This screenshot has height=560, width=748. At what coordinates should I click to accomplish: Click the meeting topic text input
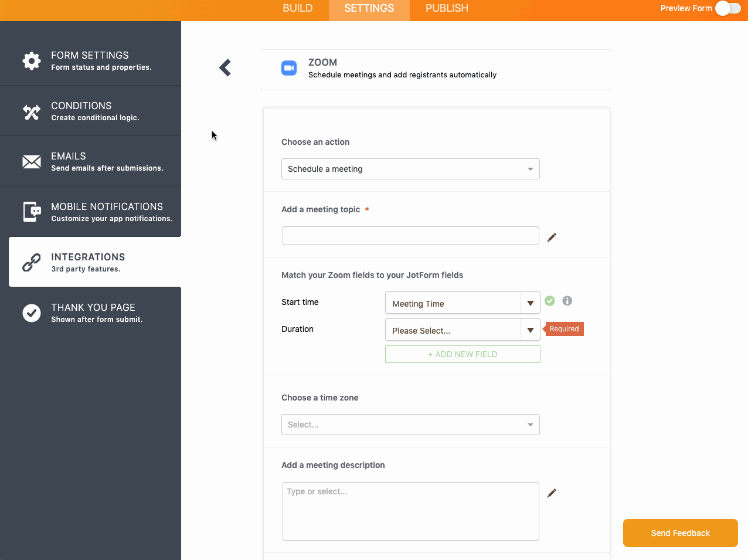(x=410, y=236)
